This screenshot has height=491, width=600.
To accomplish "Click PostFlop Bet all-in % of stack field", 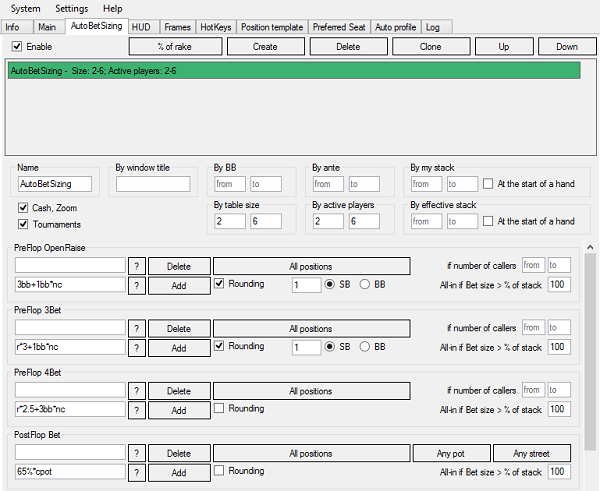I will pyautogui.click(x=559, y=471).
